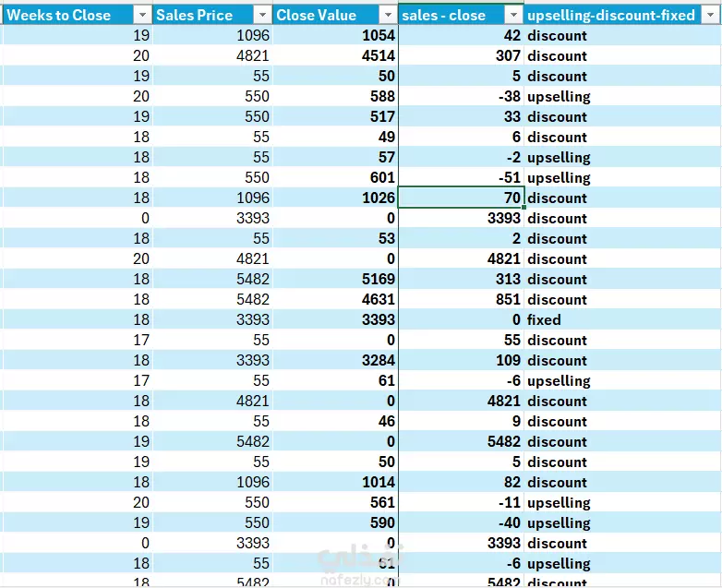
Task: Click the Close Value cell 49
Action: (335, 137)
